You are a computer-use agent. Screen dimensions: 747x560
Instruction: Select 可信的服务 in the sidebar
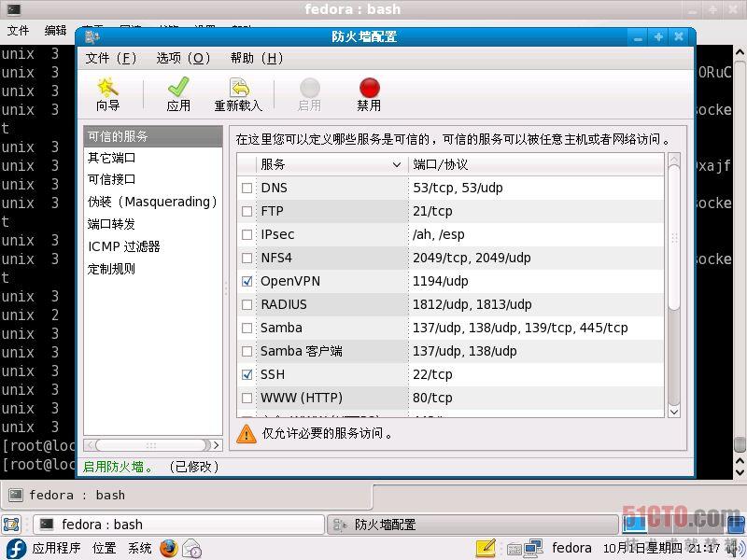pyautogui.click(x=153, y=136)
